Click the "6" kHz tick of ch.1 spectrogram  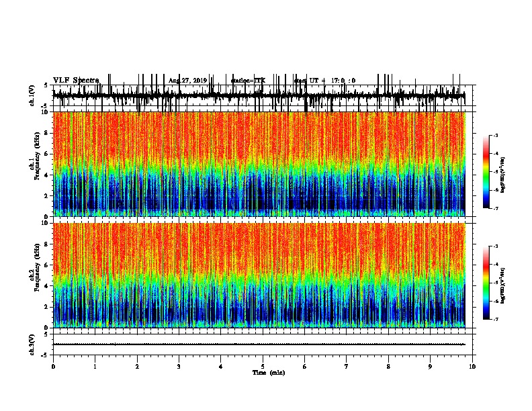pos(47,154)
